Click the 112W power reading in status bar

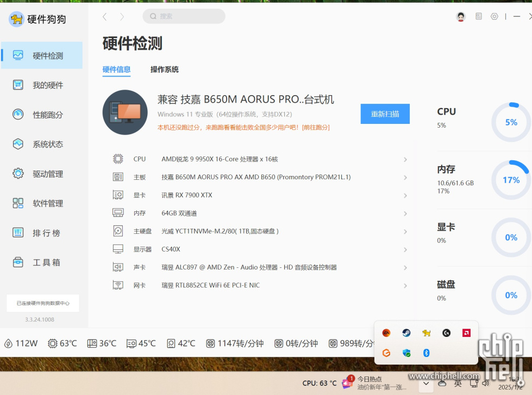tap(21, 343)
